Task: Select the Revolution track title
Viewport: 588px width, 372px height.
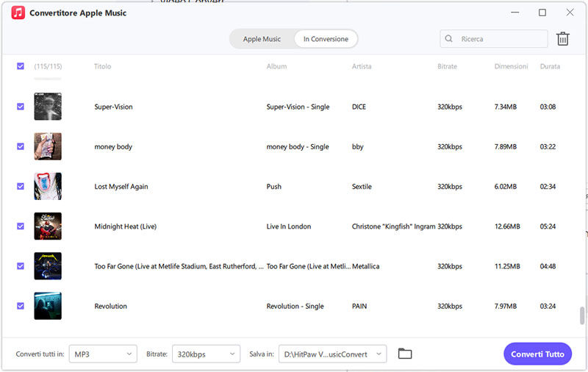Action: click(111, 306)
